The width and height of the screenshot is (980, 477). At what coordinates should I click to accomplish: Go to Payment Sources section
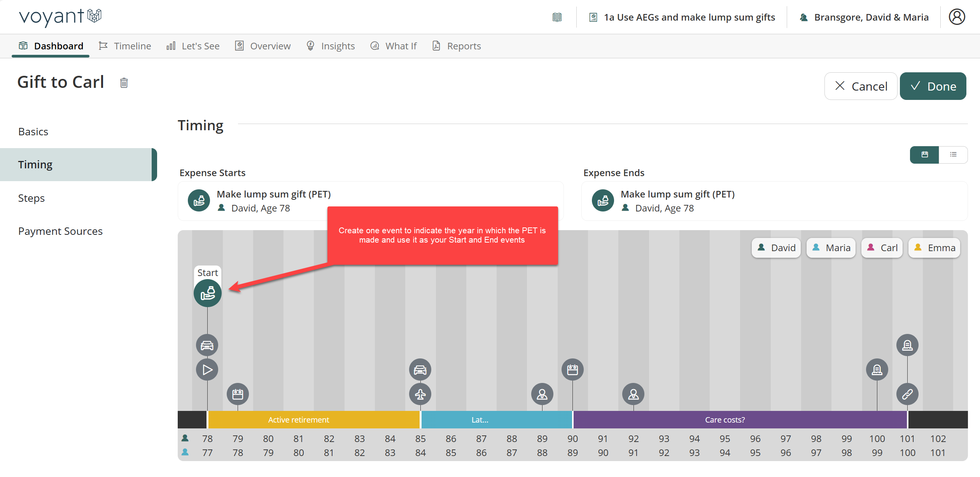click(x=60, y=231)
